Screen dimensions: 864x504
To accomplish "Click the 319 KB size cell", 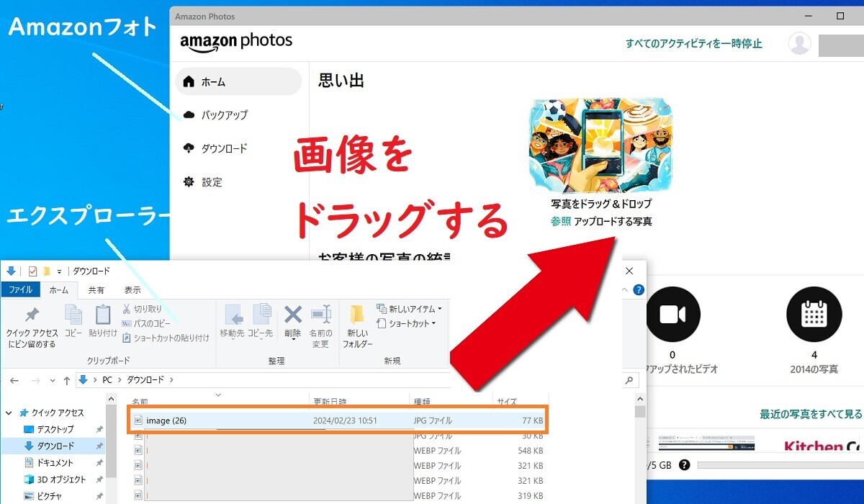I will pos(530,495).
